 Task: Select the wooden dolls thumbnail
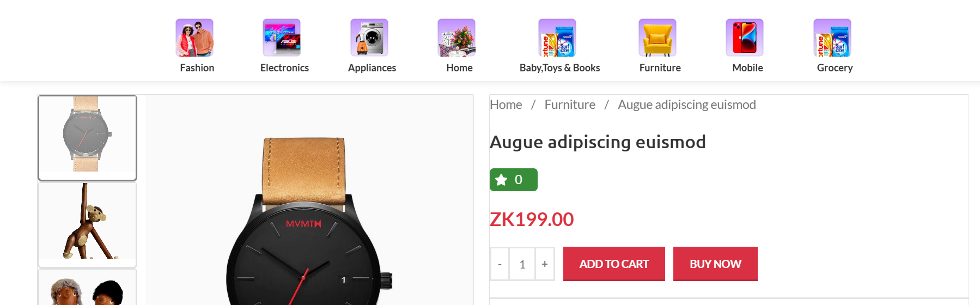pyautogui.click(x=87, y=287)
